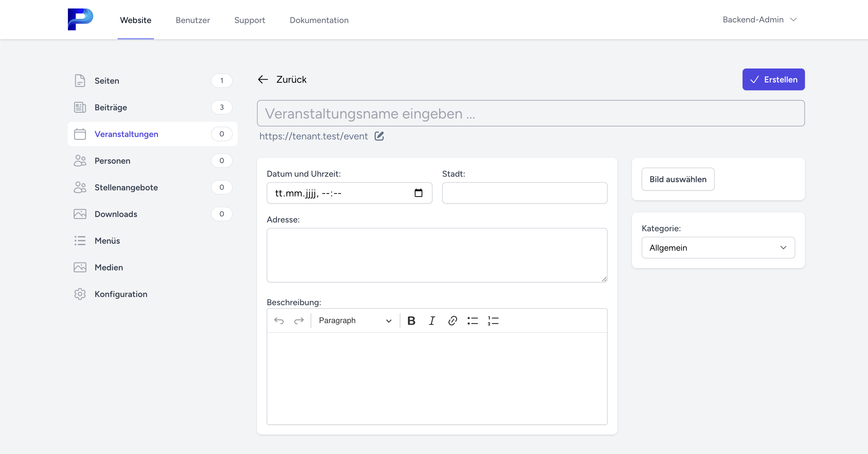Open the Backend-Admin user menu
The image size is (868, 454).
(760, 20)
